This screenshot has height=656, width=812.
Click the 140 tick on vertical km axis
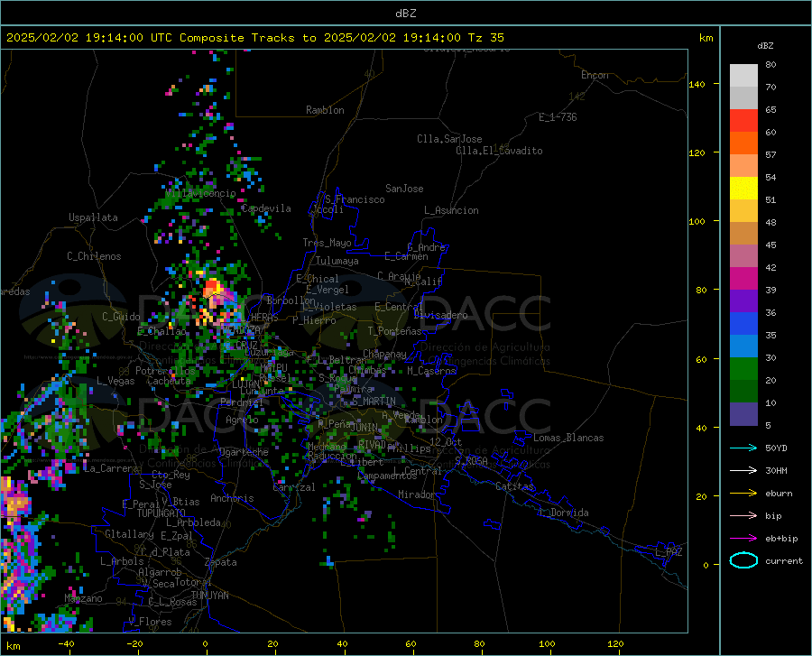(x=697, y=84)
